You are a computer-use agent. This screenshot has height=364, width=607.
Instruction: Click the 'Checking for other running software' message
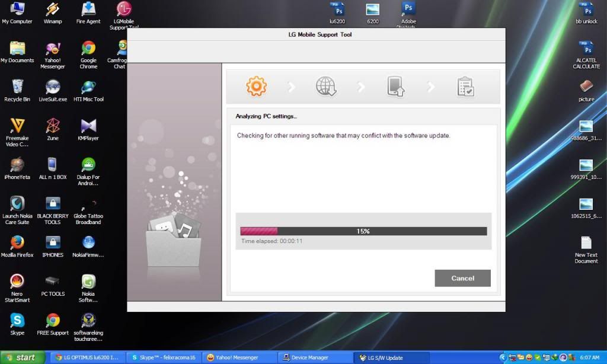pos(343,136)
